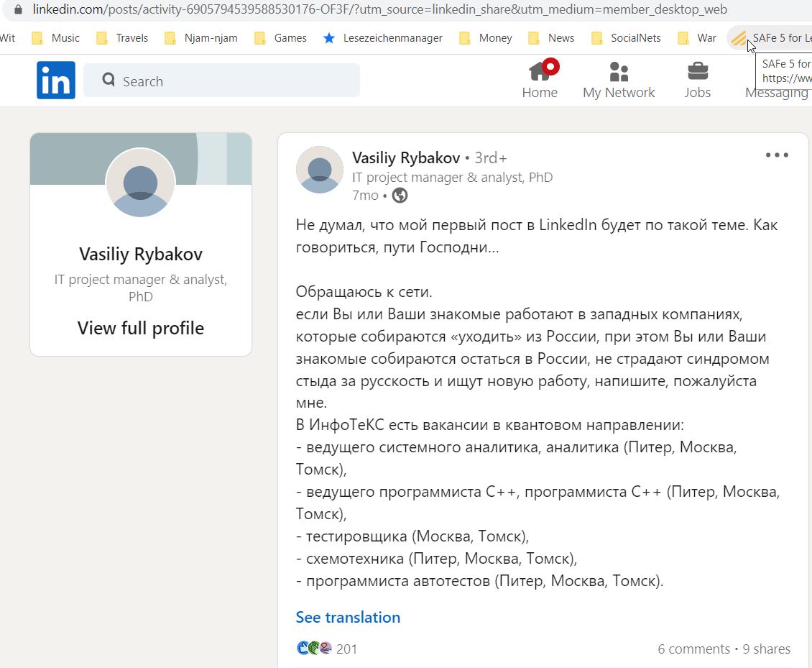Open the Games bookmarks folder
The height and width of the screenshot is (668, 812).
(280, 38)
